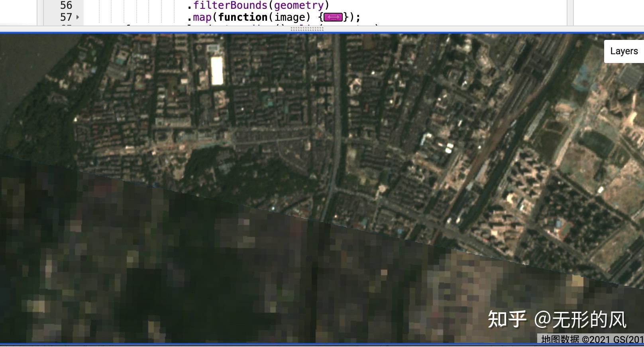Toggle the fold arrow beside line 57

78,17
